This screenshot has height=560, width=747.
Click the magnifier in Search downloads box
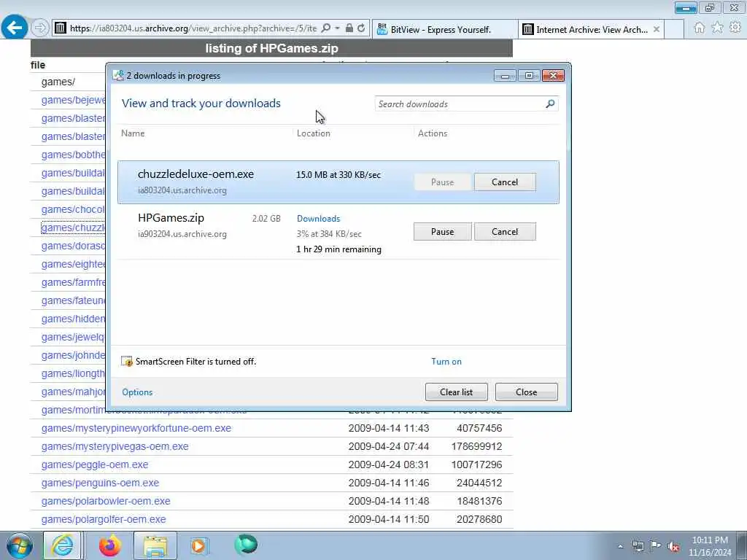pyautogui.click(x=550, y=104)
